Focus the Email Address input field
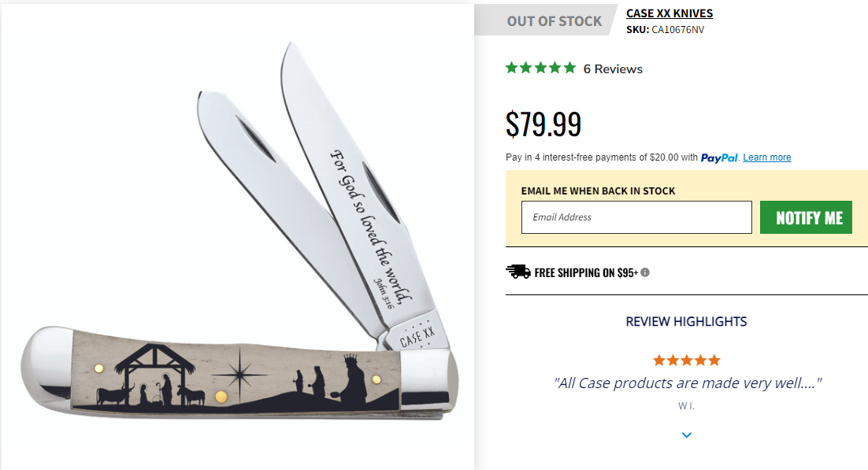The width and height of the screenshot is (868, 470). tap(636, 217)
